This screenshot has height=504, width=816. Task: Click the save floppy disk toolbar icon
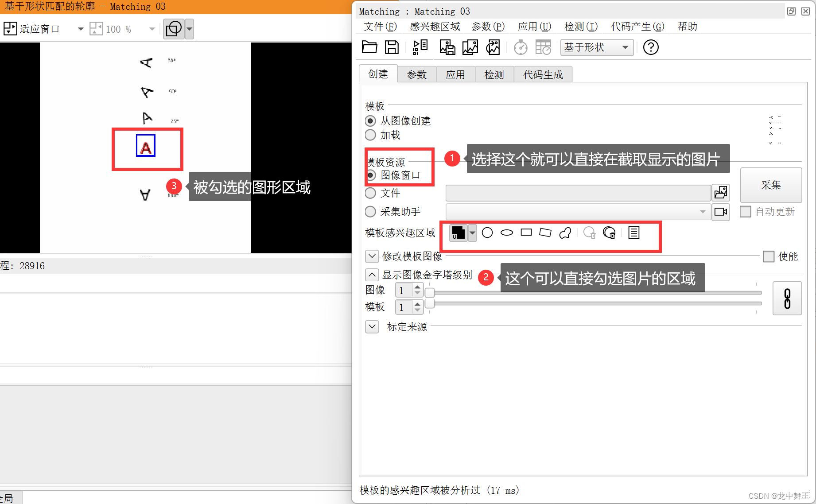click(392, 47)
